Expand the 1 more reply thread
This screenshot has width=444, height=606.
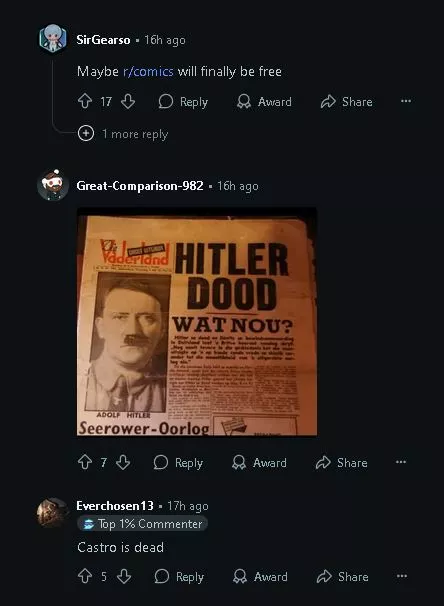point(123,134)
